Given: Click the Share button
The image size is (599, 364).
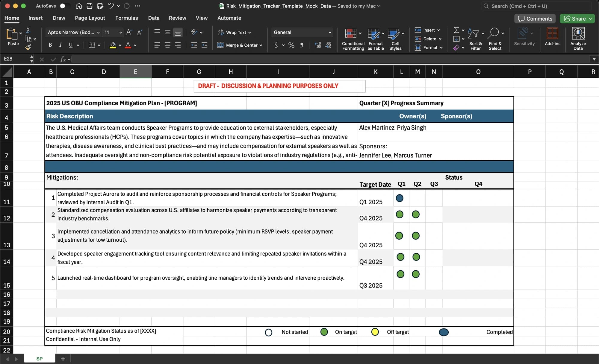Looking at the screenshot, I should tap(577, 19).
